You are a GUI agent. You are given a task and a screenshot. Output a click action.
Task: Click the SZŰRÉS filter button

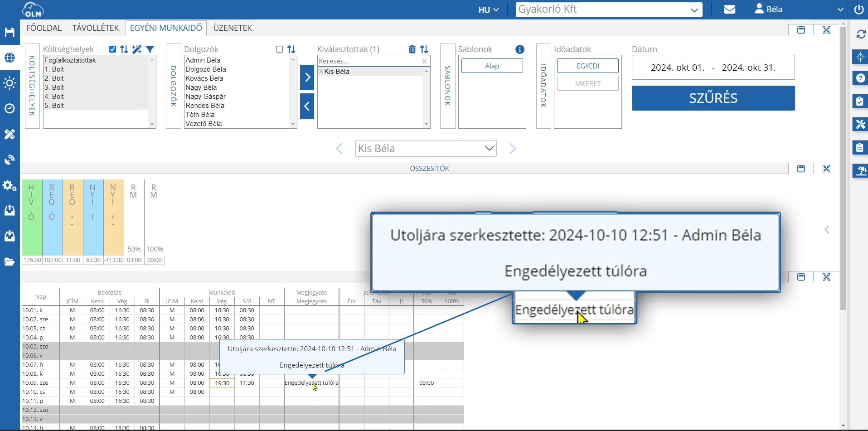(713, 98)
